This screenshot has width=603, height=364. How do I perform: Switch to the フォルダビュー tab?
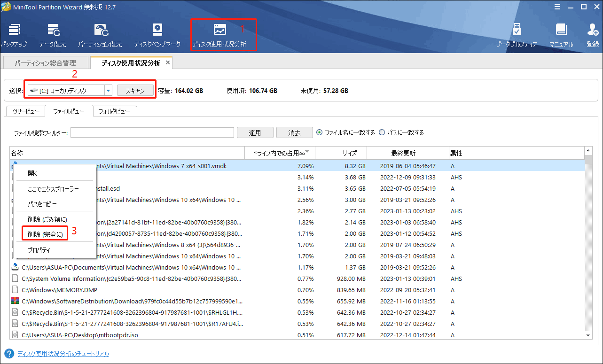(115, 111)
